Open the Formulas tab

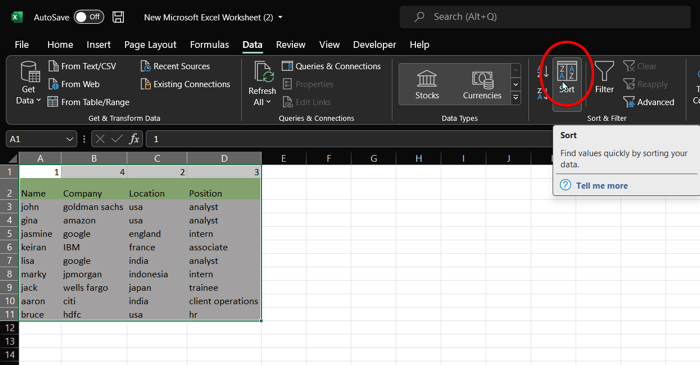click(209, 45)
